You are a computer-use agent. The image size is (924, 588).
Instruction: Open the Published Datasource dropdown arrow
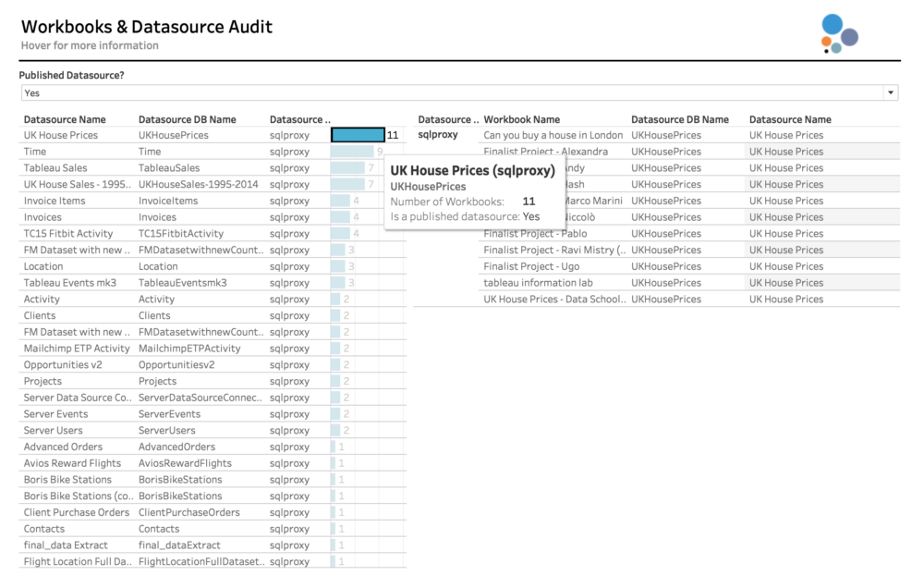(x=891, y=92)
